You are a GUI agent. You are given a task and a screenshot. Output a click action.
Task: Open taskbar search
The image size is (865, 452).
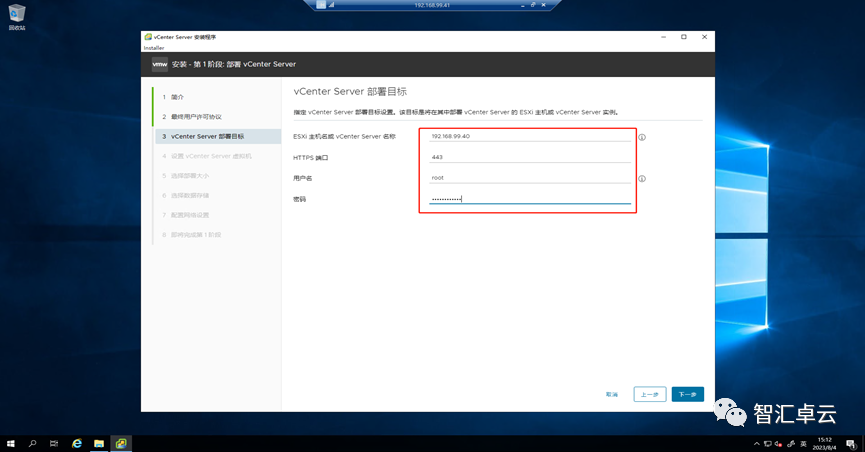tap(33, 443)
